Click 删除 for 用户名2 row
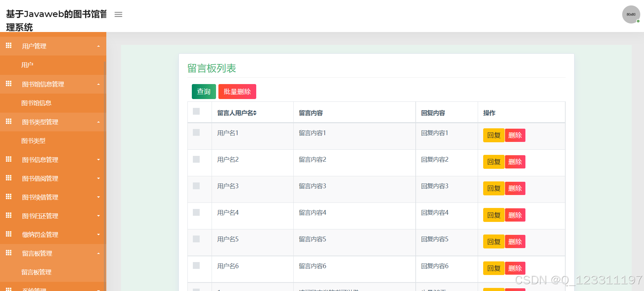The height and width of the screenshot is (291, 644). tap(515, 162)
